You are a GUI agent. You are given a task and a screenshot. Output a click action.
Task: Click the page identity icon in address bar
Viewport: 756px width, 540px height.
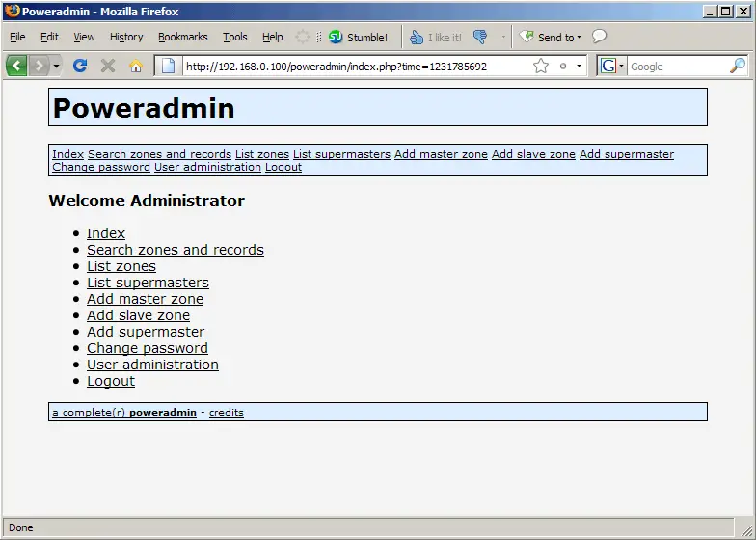tap(168, 66)
